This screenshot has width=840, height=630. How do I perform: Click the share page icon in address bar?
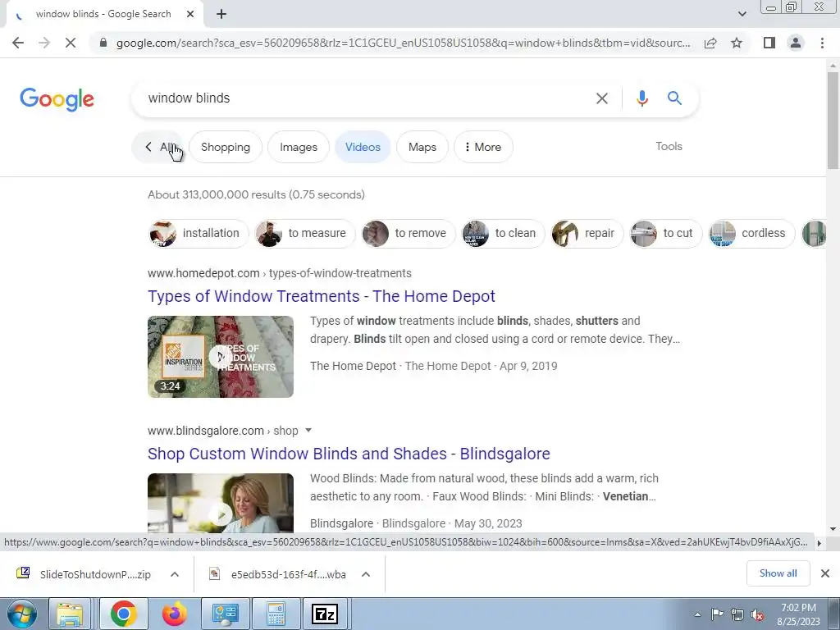tap(710, 43)
